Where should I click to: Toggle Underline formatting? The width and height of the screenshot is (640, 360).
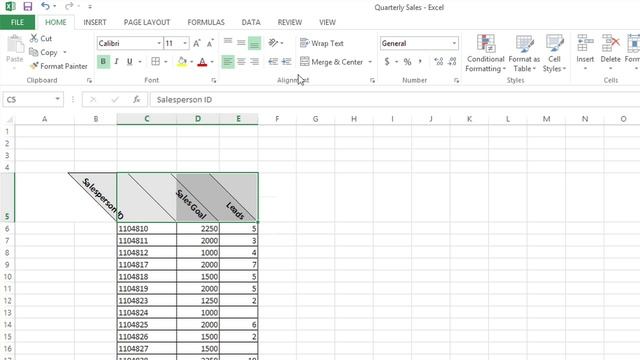[130, 62]
